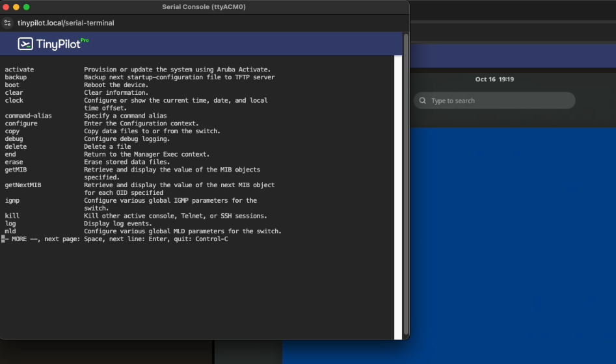
Task: Click the "kill" command in terminal list
Action: click(12, 216)
